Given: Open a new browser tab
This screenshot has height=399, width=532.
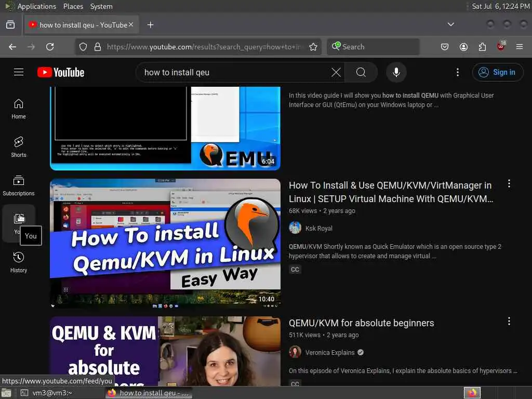Looking at the screenshot, I should 150,25.
